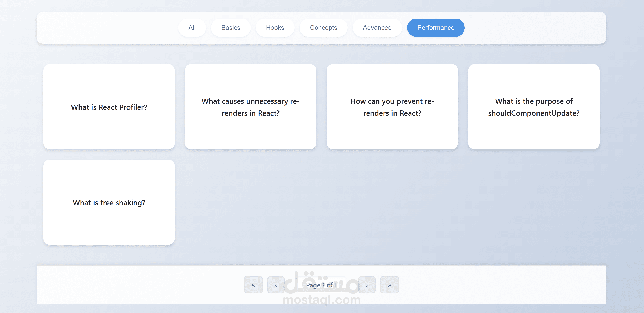Screen dimensions: 644x313
Task: Go to first page with double-left arrow
Action: coord(253,285)
